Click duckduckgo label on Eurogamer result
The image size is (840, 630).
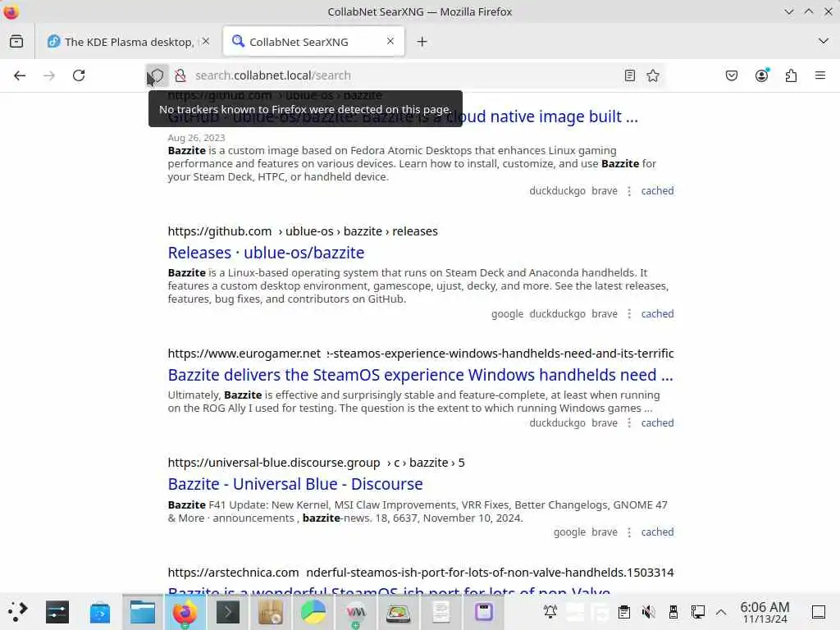[557, 423]
